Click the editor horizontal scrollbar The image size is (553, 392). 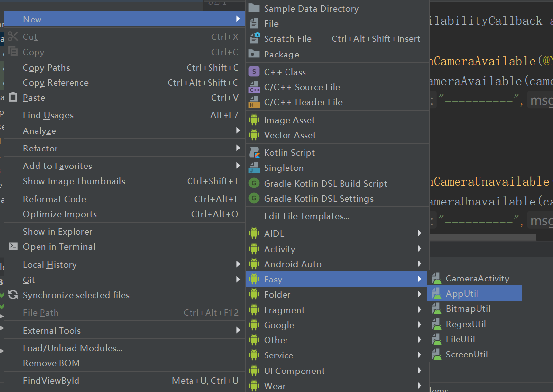[x=483, y=237]
